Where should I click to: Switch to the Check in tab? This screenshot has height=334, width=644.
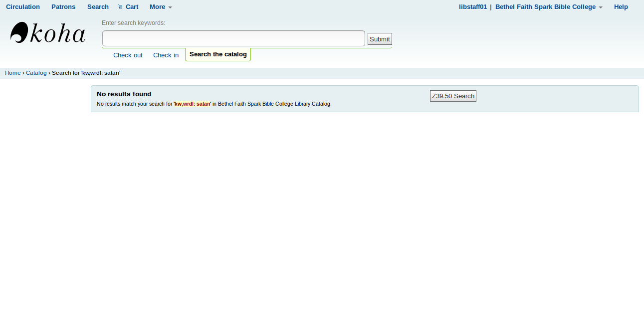(166, 55)
